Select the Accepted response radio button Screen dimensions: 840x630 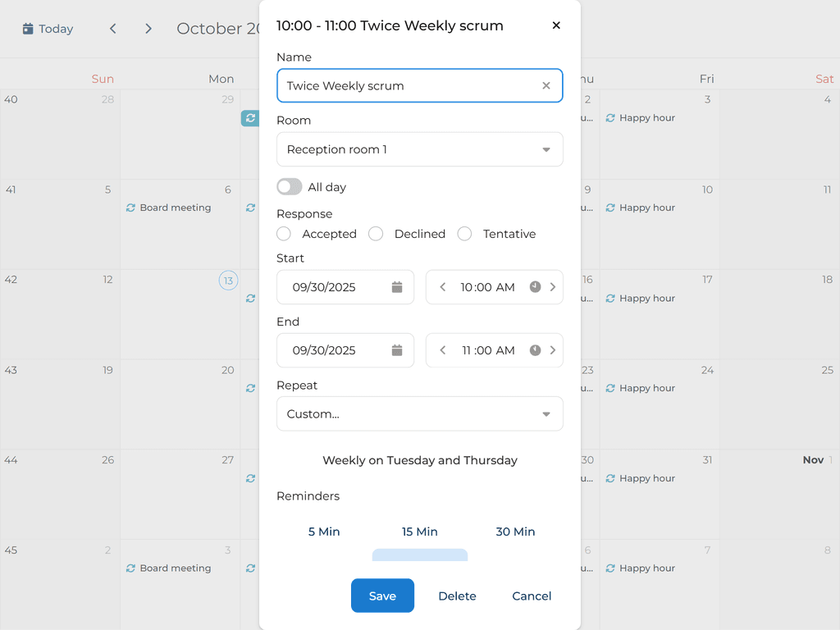pos(283,234)
